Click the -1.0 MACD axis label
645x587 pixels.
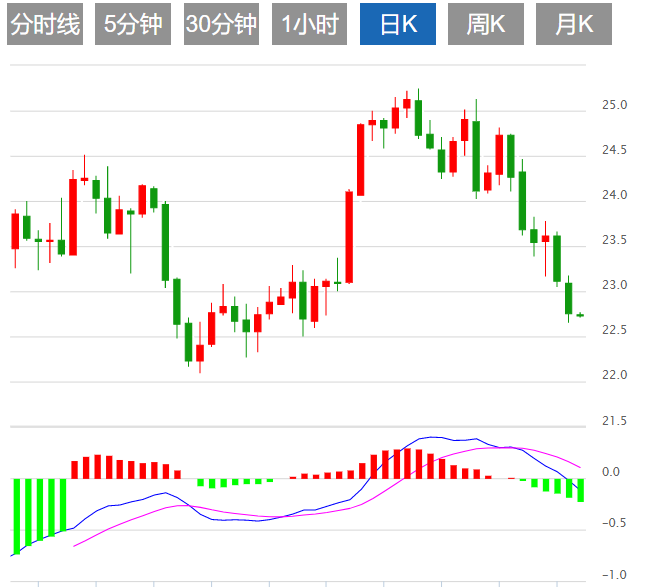(x=612, y=574)
